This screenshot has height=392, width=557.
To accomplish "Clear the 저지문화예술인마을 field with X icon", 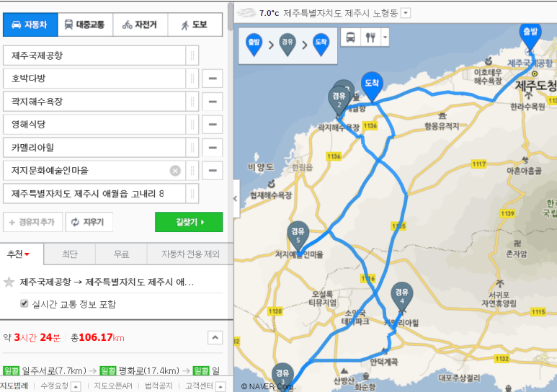I will pyautogui.click(x=175, y=171).
